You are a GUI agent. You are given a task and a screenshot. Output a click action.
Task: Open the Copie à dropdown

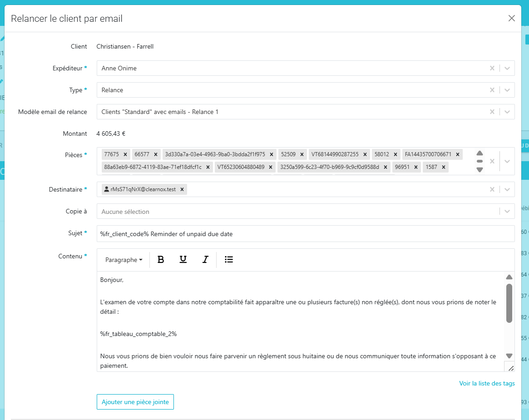pyautogui.click(x=507, y=211)
